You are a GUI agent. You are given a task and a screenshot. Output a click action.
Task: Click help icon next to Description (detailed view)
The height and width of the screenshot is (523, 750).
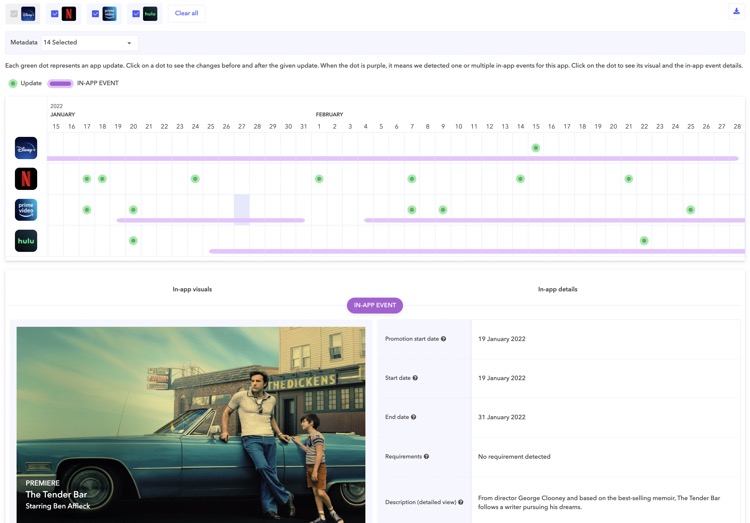[x=461, y=502]
